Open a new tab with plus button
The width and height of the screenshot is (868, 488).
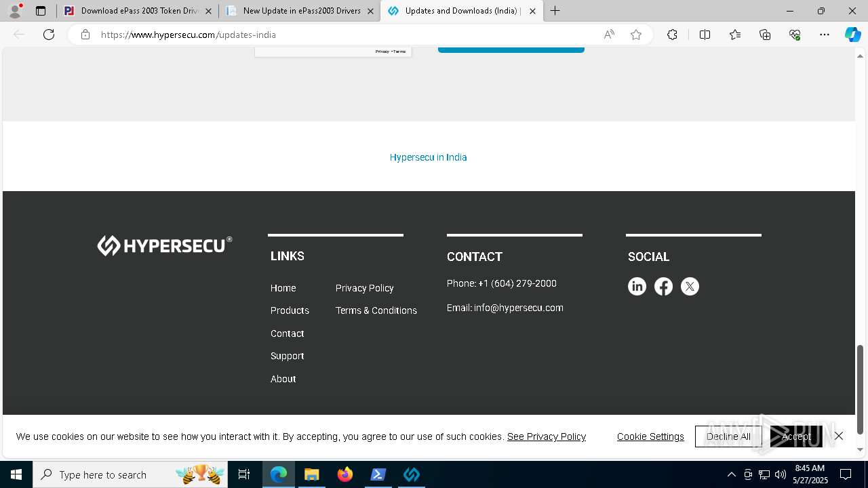point(555,11)
